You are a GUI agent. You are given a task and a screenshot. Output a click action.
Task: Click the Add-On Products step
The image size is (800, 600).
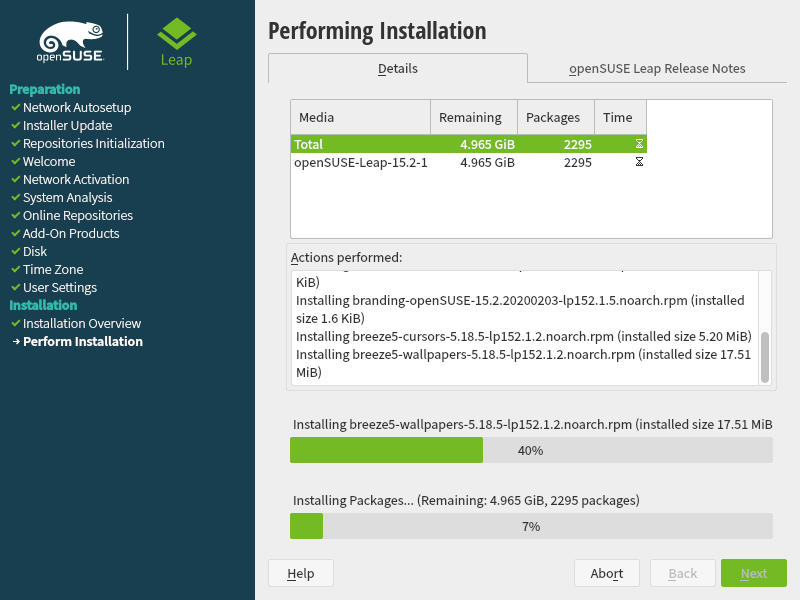click(71, 233)
